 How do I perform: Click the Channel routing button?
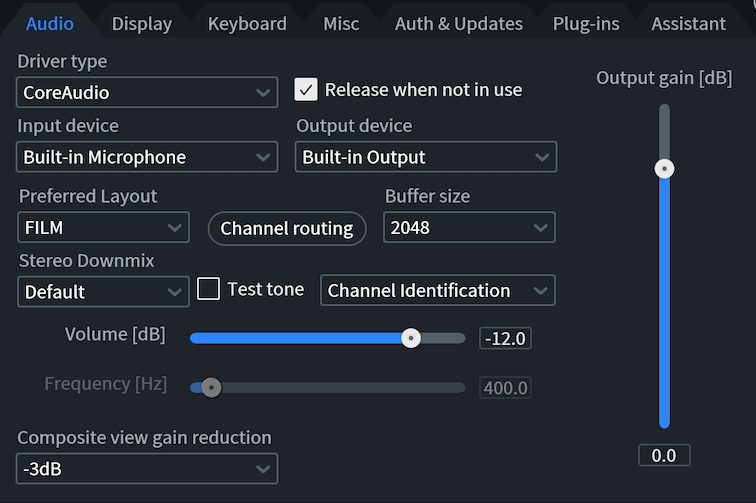coord(287,229)
